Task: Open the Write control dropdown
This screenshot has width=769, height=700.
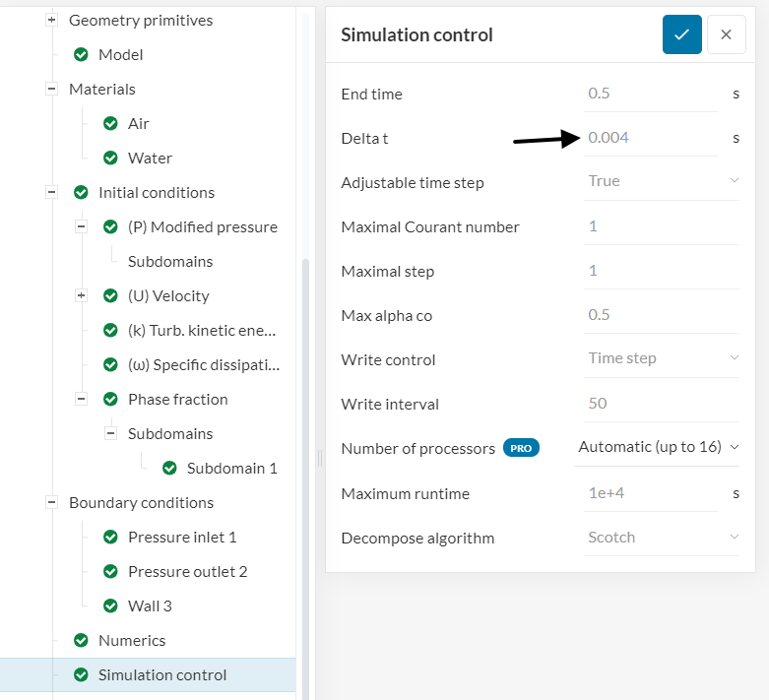Action: 662,358
